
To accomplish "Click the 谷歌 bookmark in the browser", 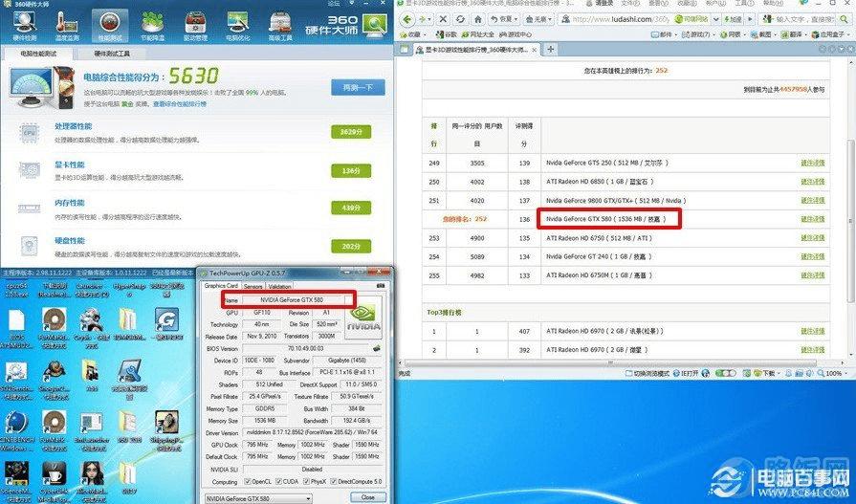I will pos(446,34).
